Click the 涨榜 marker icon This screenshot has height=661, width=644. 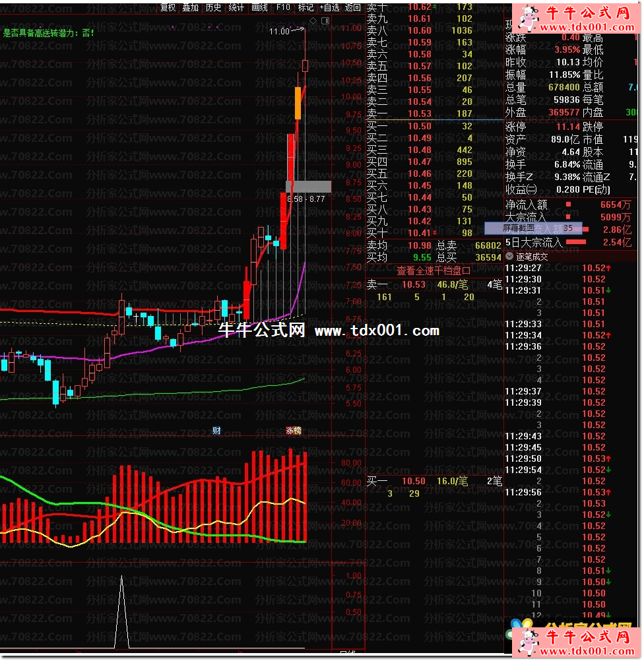tap(293, 430)
